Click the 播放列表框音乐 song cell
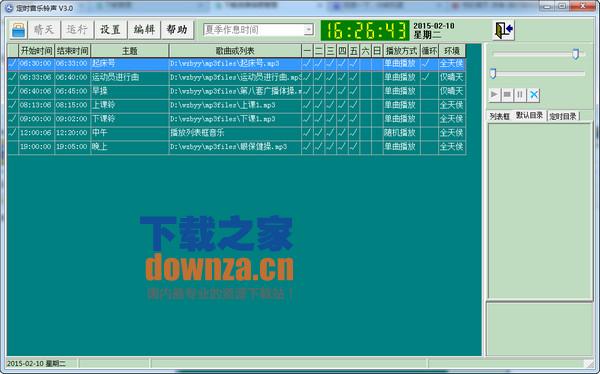The width and height of the screenshot is (600, 374). pos(235,133)
